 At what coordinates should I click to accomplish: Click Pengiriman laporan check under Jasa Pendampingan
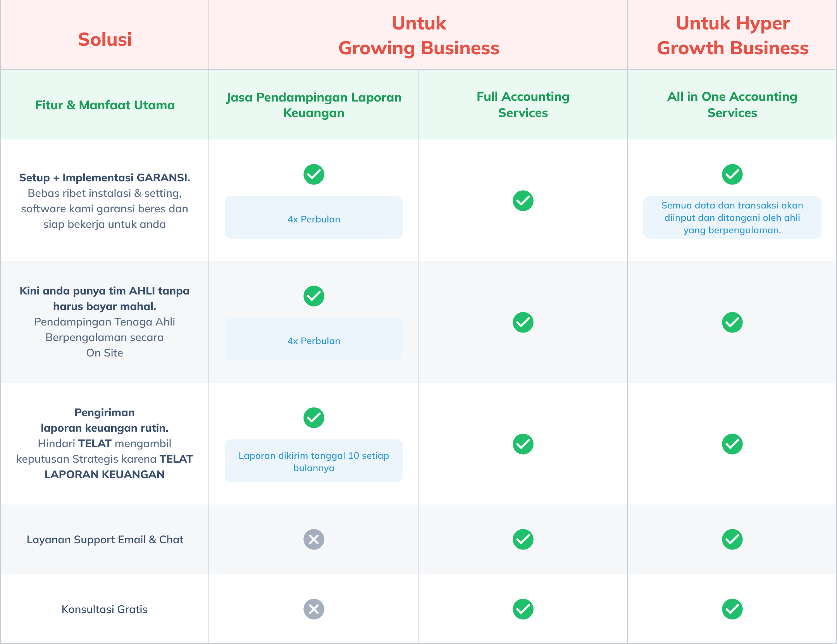coord(313,418)
